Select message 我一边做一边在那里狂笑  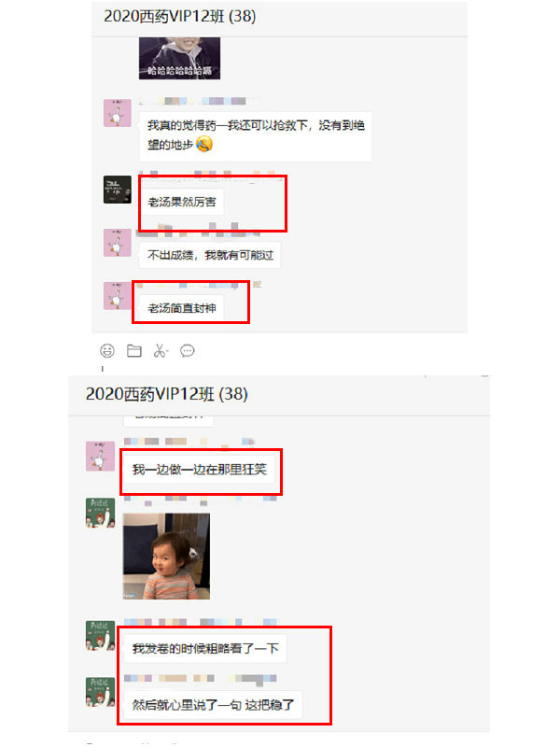(199, 470)
